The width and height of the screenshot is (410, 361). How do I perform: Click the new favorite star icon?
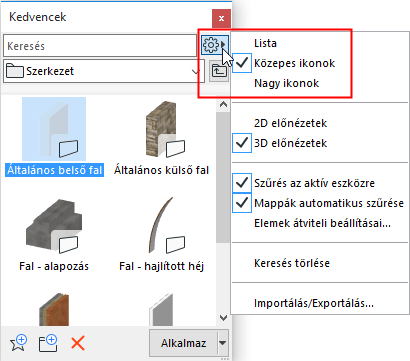(x=18, y=343)
